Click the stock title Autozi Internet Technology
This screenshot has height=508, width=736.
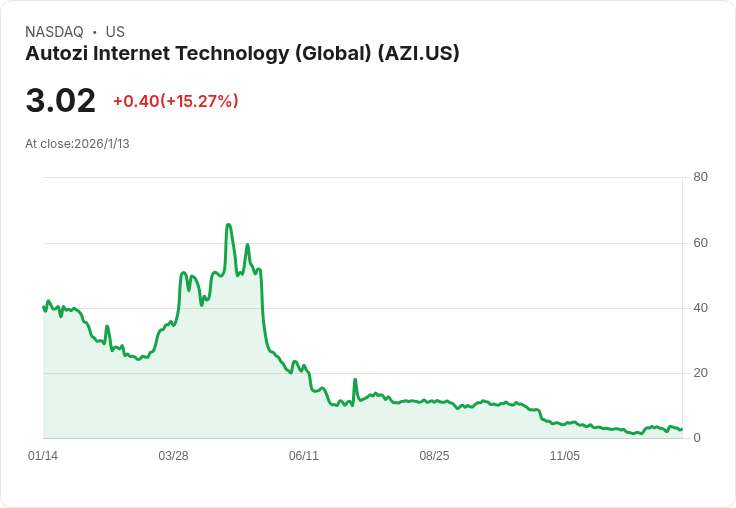tap(242, 53)
